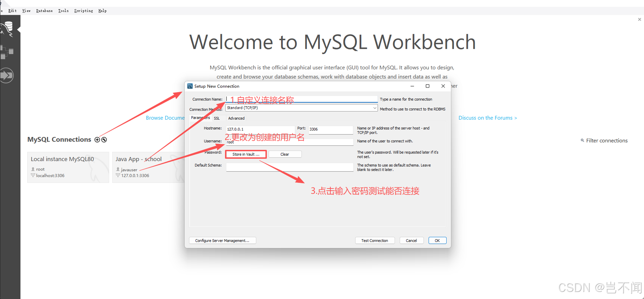Click the Workbench icon in dialog title
The width and height of the screenshot is (644, 299).
[x=190, y=86]
